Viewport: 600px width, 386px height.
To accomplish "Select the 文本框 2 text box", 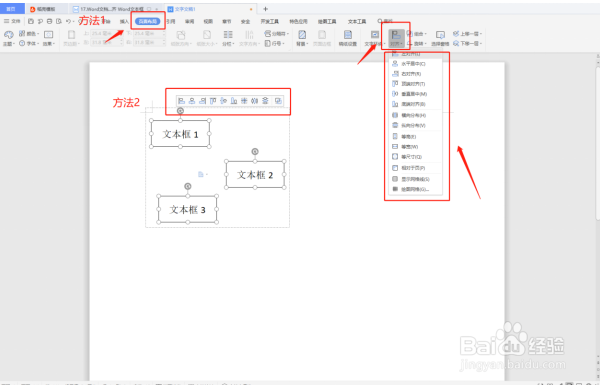I will pyautogui.click(x=255, y=175).
